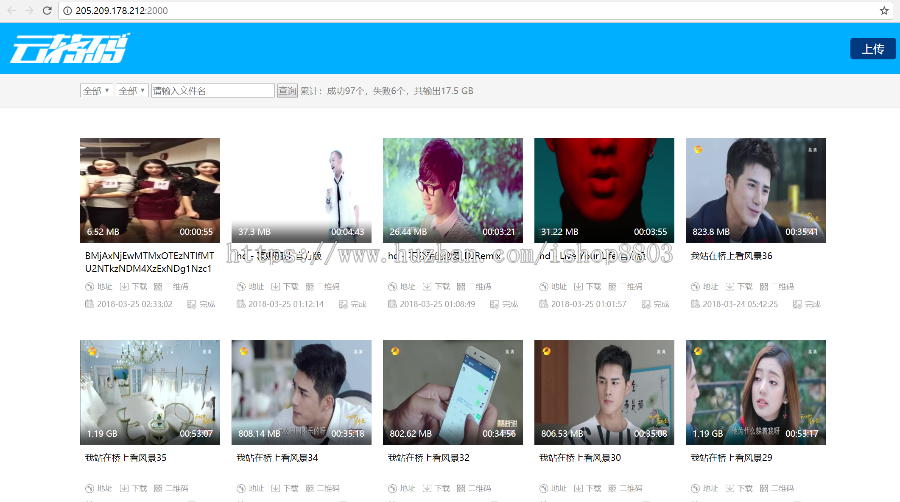Reload the page in the browser
The height and width of the screenshot is (502, 900).
pos(47,10)
